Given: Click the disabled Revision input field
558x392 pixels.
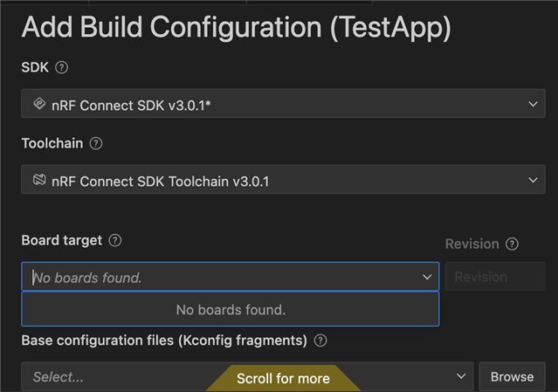Looking at the screenshot, I should (x=495, y=277).
